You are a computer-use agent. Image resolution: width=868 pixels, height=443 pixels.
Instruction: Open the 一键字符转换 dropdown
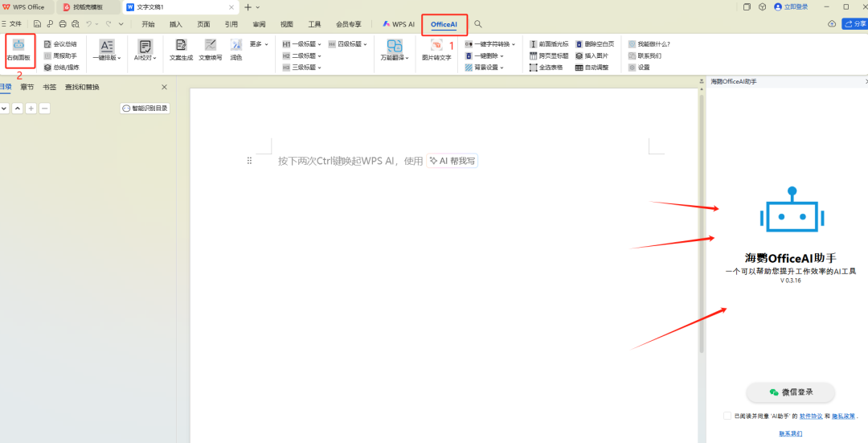click(490, 43)
